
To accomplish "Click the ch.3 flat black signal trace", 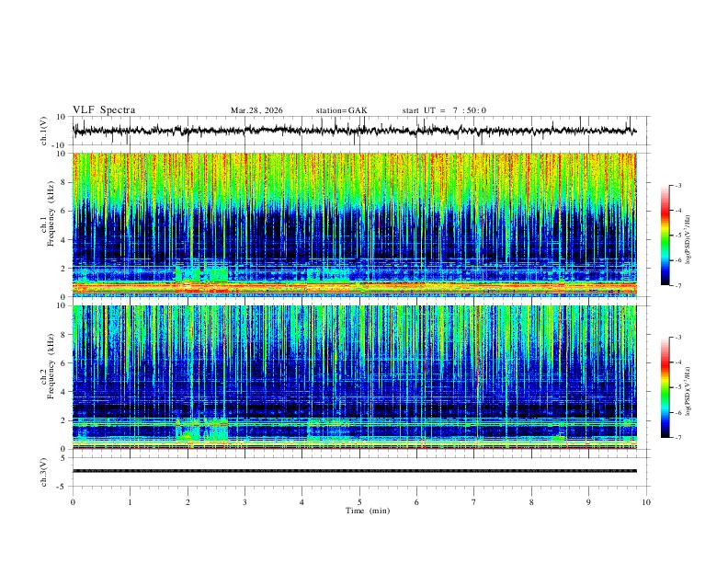I will [354, 471].
